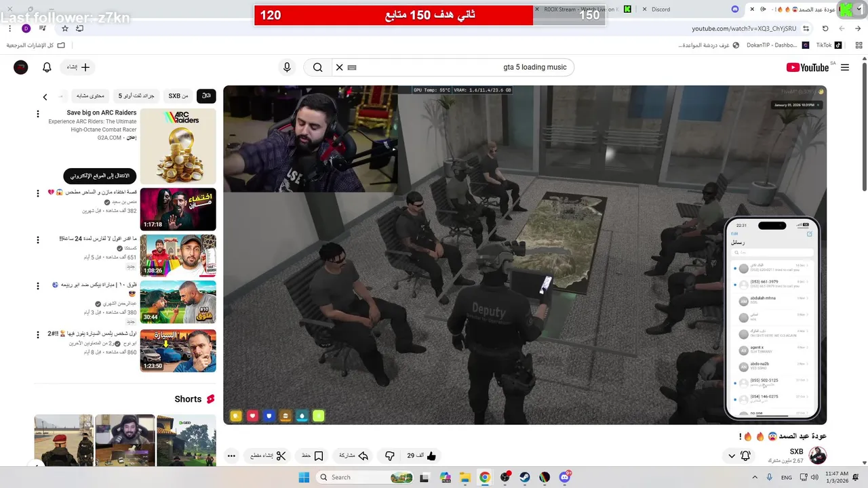Viewport: 868px width, 488px height.
Task: Go forward in browser history
Action: click(x=842, y=28)
